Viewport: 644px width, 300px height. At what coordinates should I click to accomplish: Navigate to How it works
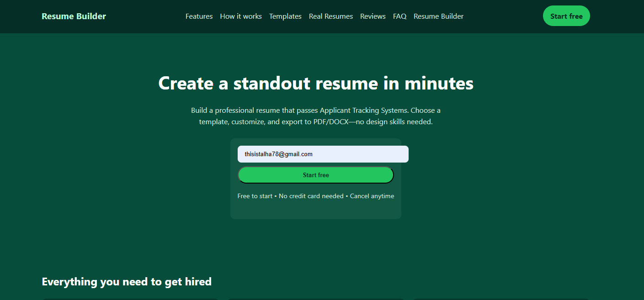coord(241,16)
